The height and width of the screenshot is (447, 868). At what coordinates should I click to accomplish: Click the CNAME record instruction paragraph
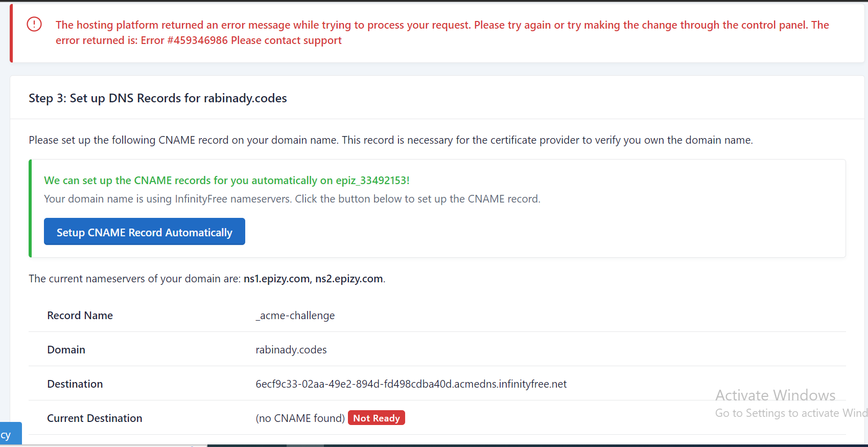click(x=390, y=140)
